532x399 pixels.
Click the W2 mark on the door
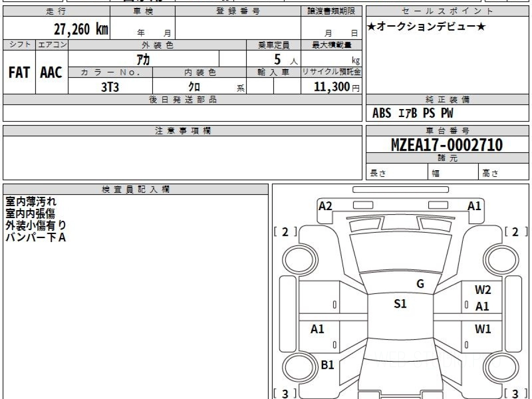click(x=483, y=290)
